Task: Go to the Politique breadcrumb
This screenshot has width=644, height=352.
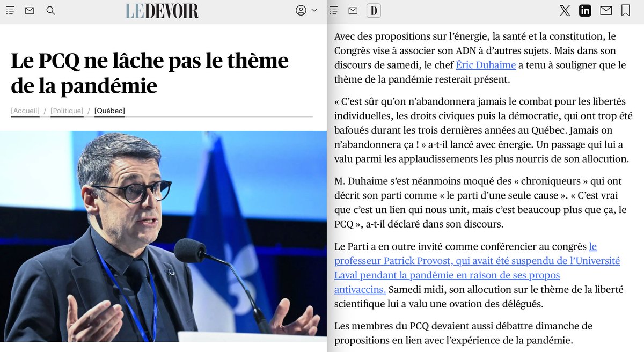Action: point(67,111)
